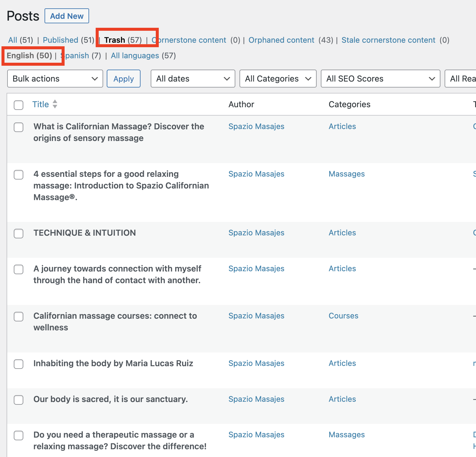Open 'What is Californian Massage?' post title
The width and height of the screenshot is (476, 457).
119,132
